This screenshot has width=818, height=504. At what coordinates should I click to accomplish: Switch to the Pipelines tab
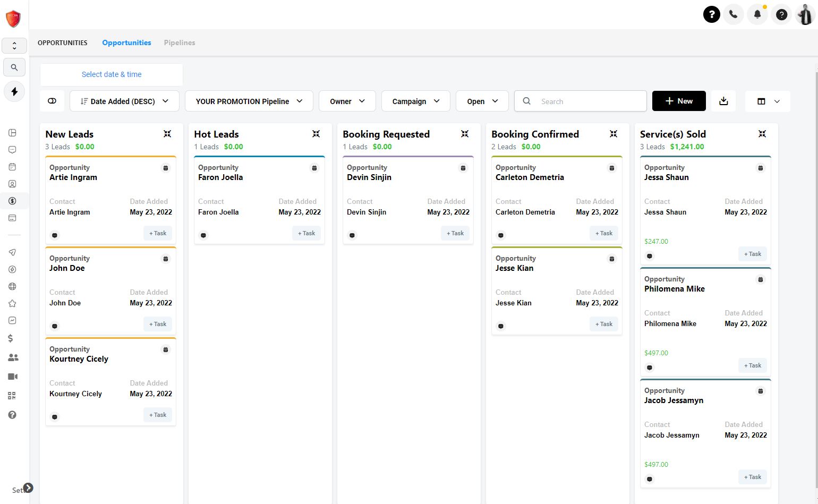tap(179, 42)
